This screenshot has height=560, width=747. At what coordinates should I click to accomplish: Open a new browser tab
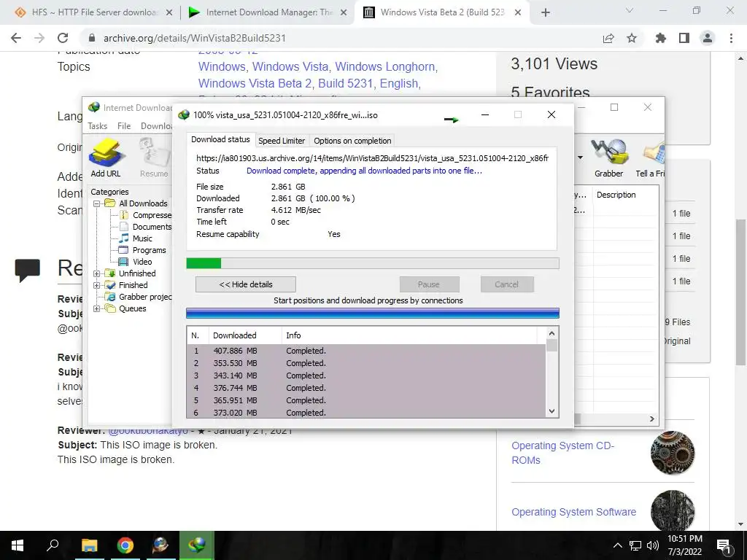tap(546, 12)
